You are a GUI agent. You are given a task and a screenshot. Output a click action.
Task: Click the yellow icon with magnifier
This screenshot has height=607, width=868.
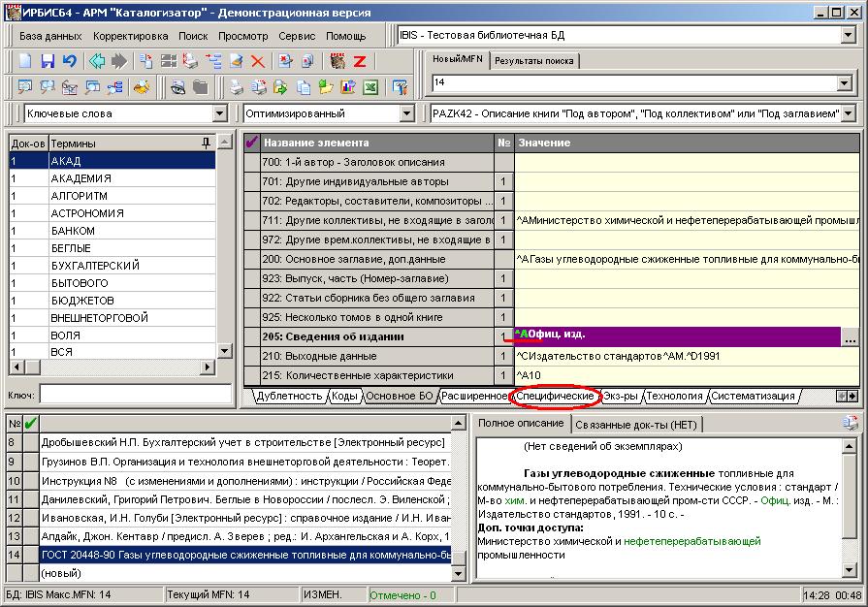[x=143, y=87]
